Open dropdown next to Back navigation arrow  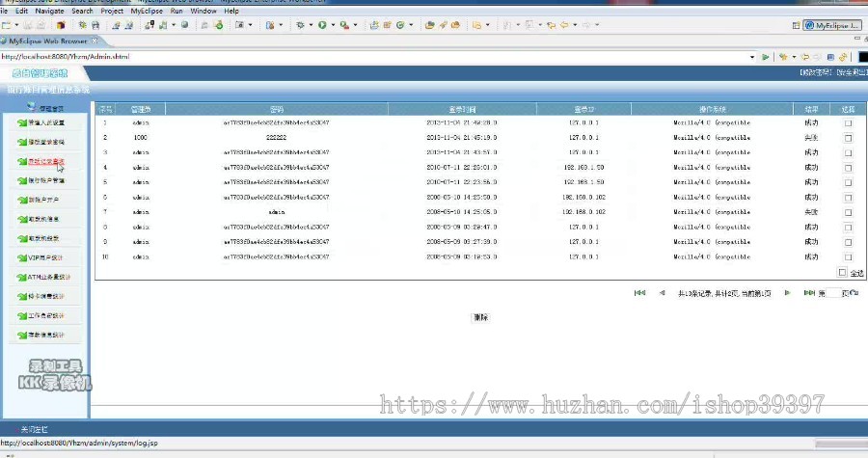(575, 25)
